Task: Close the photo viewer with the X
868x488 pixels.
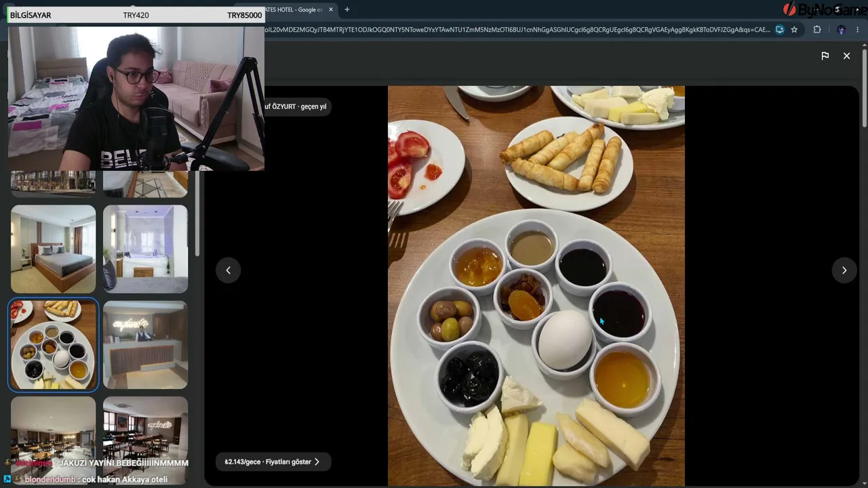Action: [846, 56]
